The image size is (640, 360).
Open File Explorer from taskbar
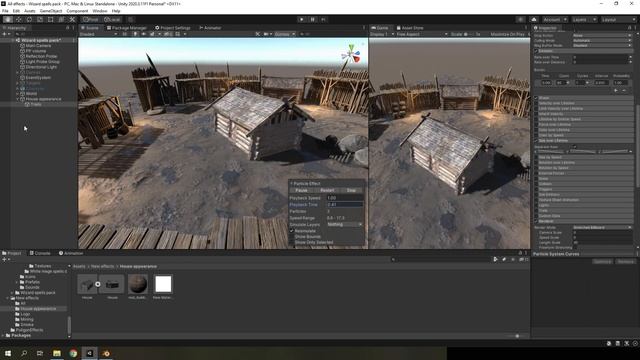(57, 353)
